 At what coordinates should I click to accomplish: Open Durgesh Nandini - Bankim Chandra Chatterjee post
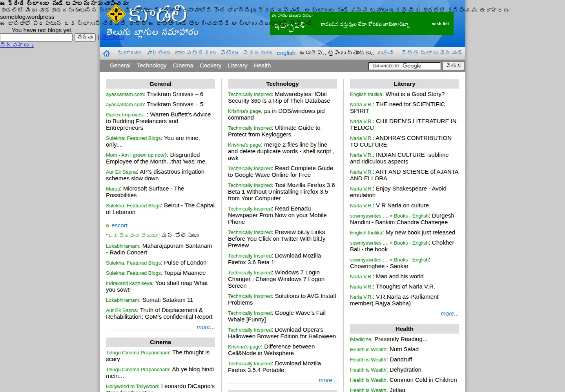click(402, 219)
